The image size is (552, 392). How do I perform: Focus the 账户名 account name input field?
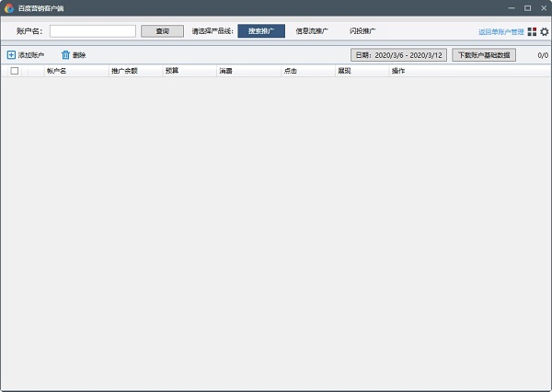(x=93, y=31)
